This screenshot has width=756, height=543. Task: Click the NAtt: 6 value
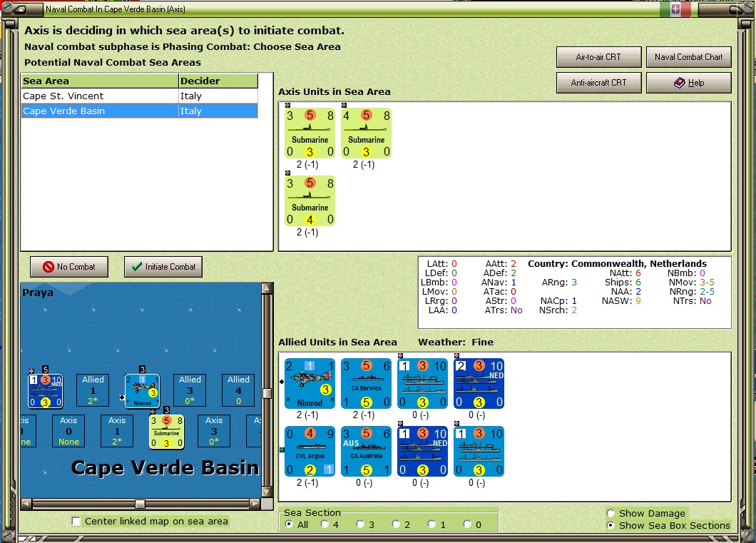tap(638, 273)
